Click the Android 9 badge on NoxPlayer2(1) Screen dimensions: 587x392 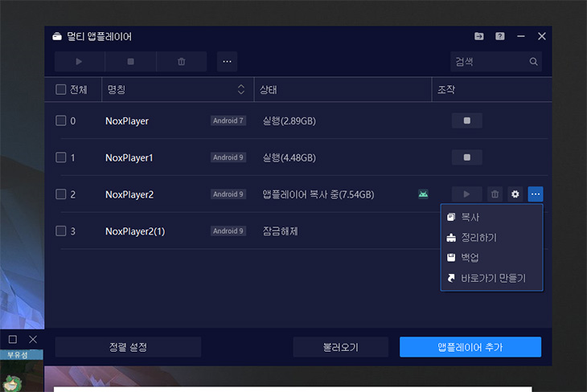228,231
